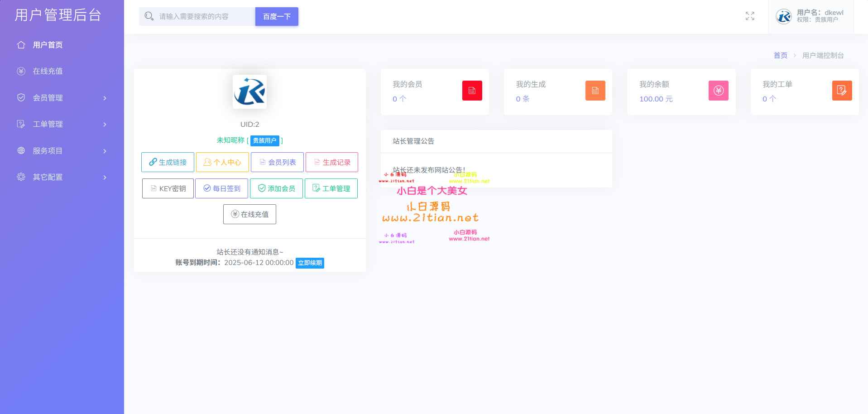Click the gear icon beside 其它配置
Screen dimensions: 868x414
pos(20,177)
